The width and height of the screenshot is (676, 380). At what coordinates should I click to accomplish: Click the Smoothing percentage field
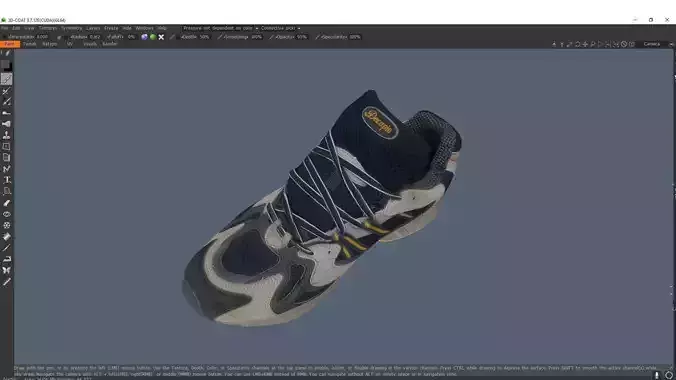click(257, 37)
